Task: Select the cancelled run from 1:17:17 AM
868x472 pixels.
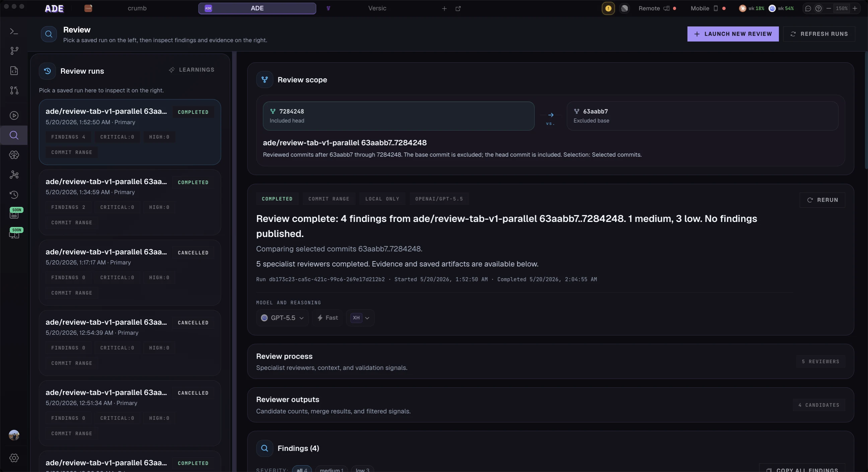Action: point(130,272)
